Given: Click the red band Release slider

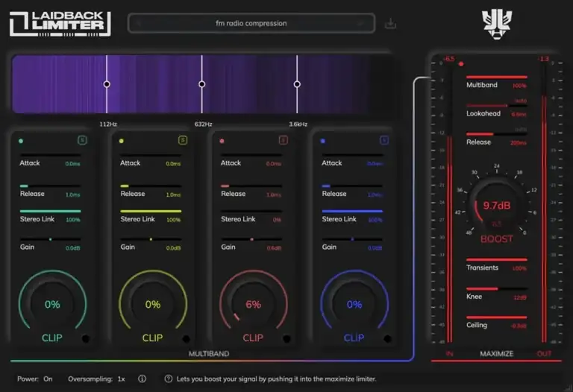Looking at the screenshot, I should click(x=251, y=186).
